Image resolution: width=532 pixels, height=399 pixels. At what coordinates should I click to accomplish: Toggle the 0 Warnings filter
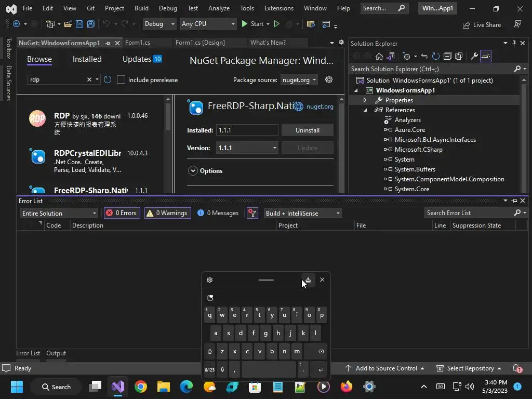click(x=168, y=213)
